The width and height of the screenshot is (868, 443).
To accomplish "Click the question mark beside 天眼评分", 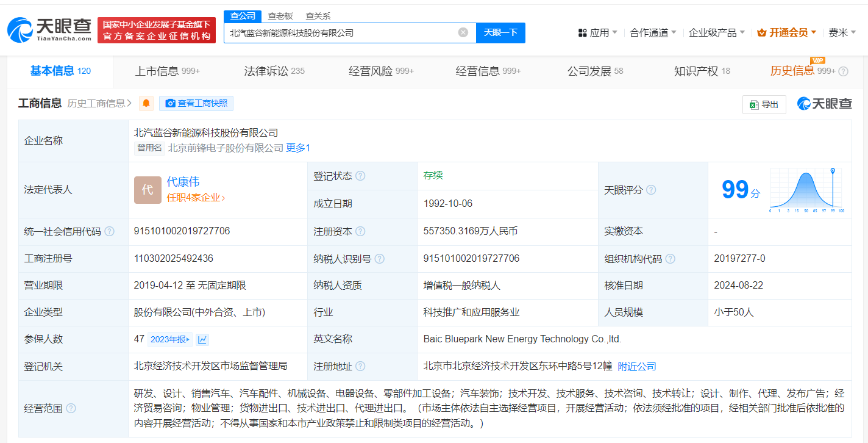I will (x=650, y=190).
